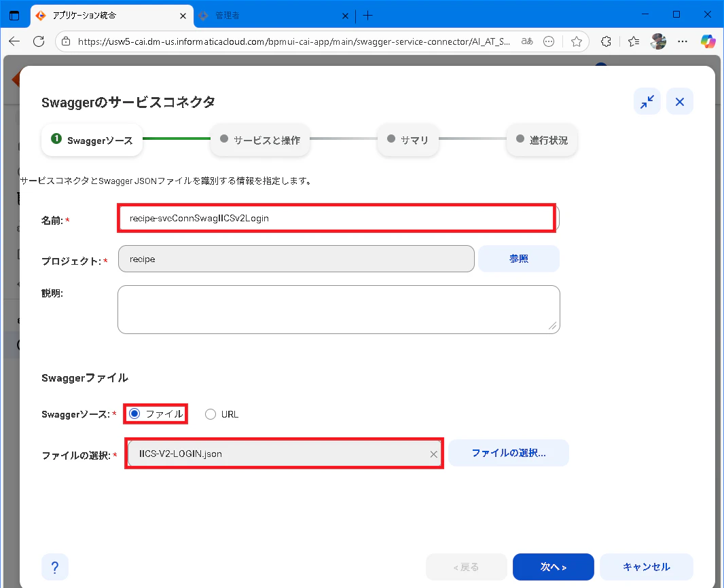Screen dimensions: 724x588
Task: Click the browser address bar URL
Action: click(x=293, y=41)
